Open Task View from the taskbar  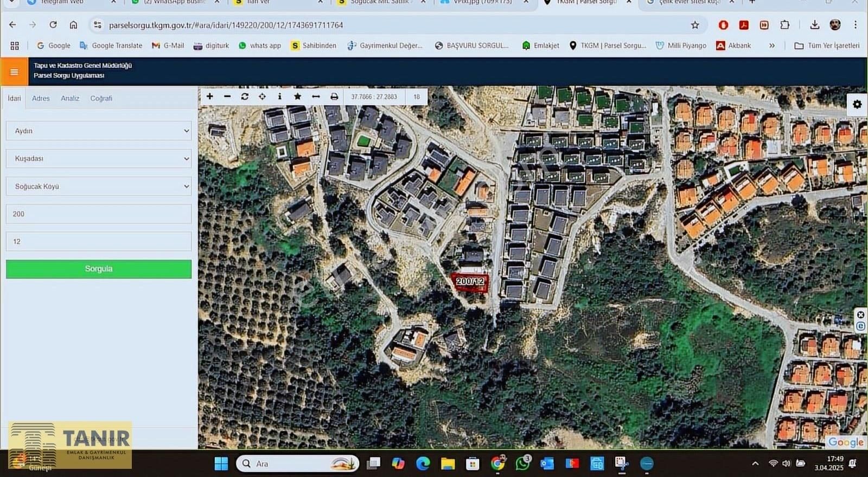[x=374, y=463]
